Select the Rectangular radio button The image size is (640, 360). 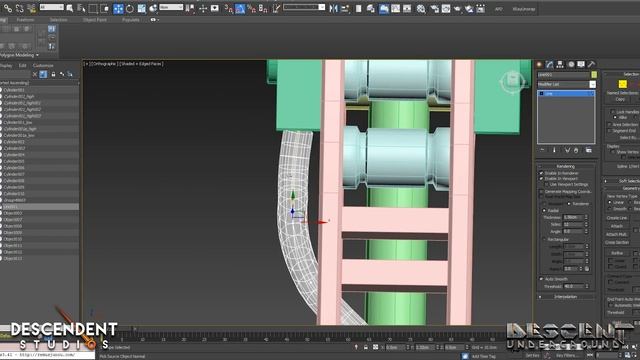coord(544,240)
